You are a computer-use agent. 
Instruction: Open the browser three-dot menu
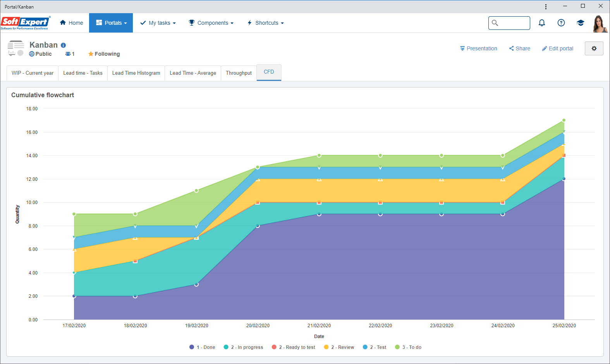(546, 7)
